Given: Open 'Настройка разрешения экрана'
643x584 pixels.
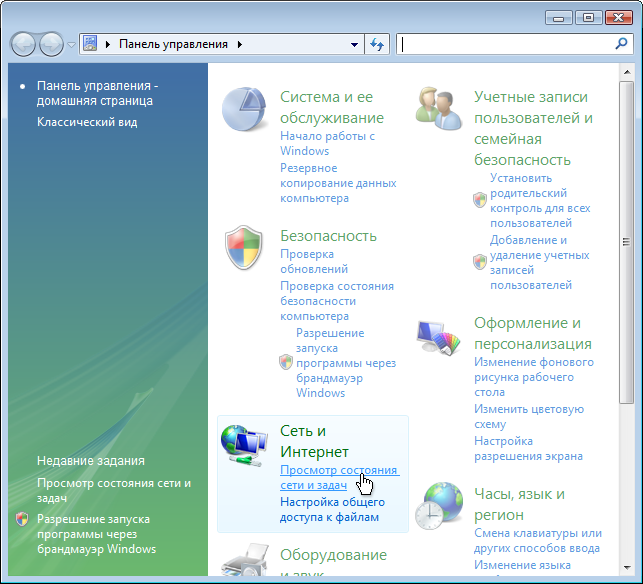Looking at the screenshot, I should click(528, 449).
